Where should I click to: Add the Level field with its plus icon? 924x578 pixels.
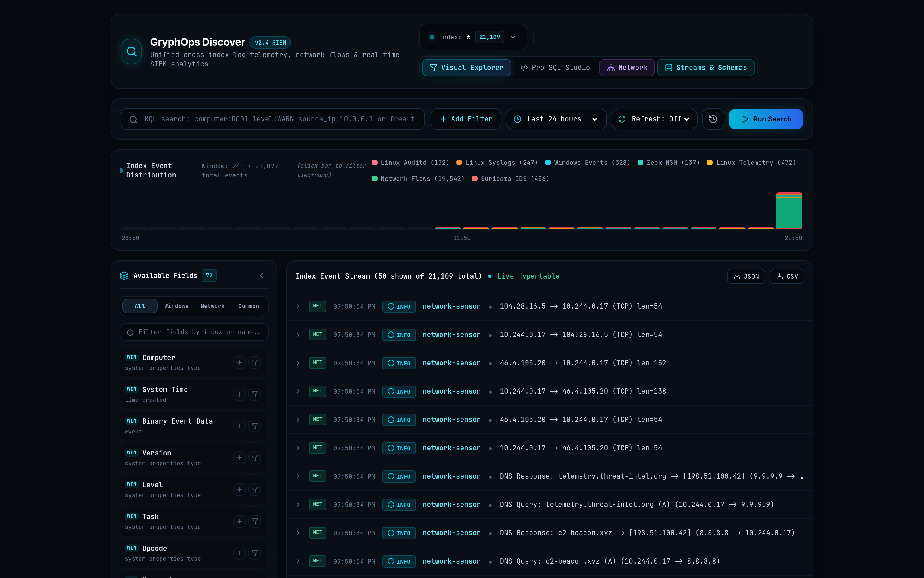tap(239, 489)
